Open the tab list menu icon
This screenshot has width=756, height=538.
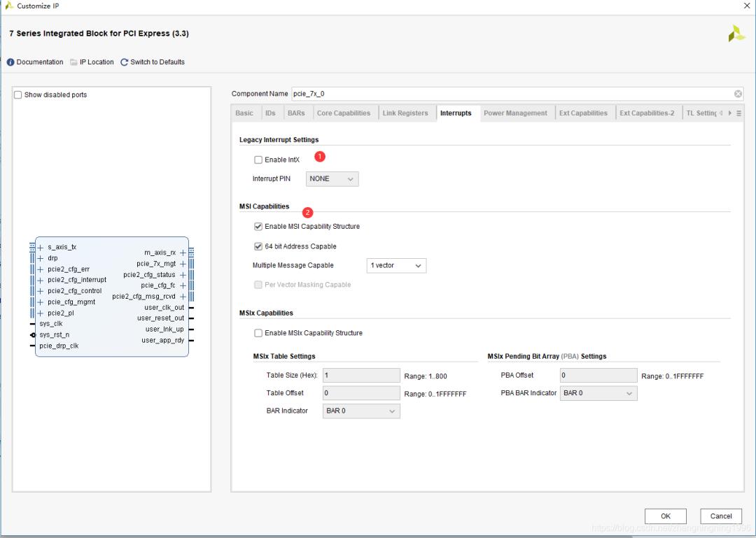[x=738, y=113]
